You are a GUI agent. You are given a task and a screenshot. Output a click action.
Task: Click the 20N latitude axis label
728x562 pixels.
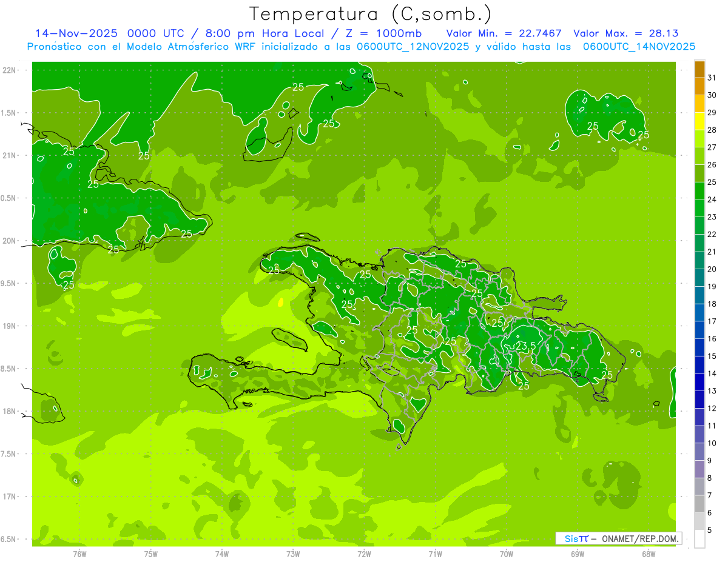click(x=10, y=241)
